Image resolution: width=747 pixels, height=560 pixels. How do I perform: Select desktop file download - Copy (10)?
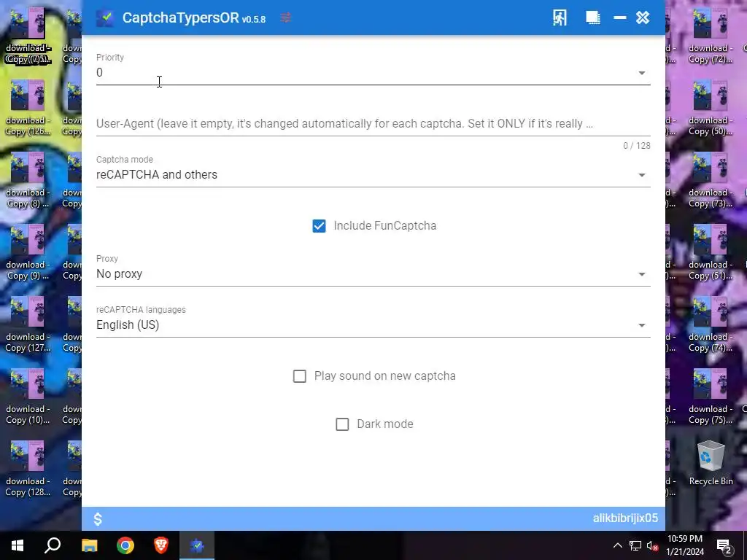click(x=27, y=397)
